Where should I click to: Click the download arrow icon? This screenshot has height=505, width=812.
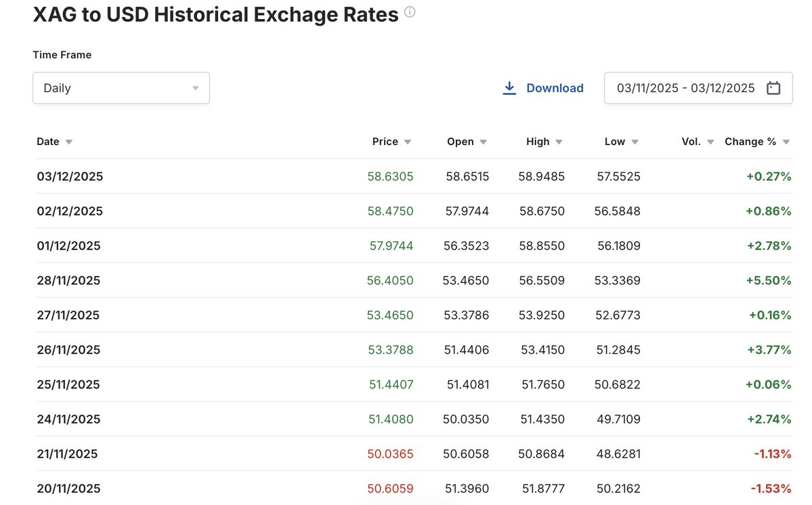tap(509, 88)
